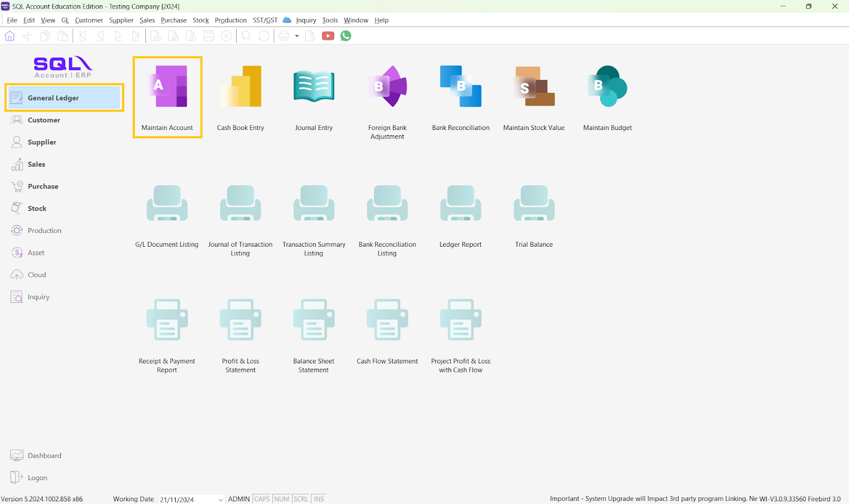Open the Ledger Report
The width and height of the screenshot is (849, 504).
(x=461, y=216)
